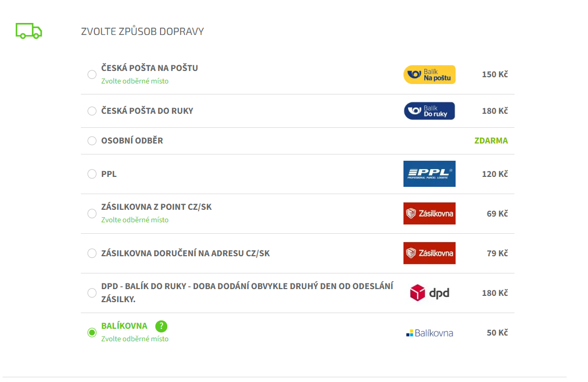
Task: Select the Balíkovna radio button
Action: coord(92,332)
